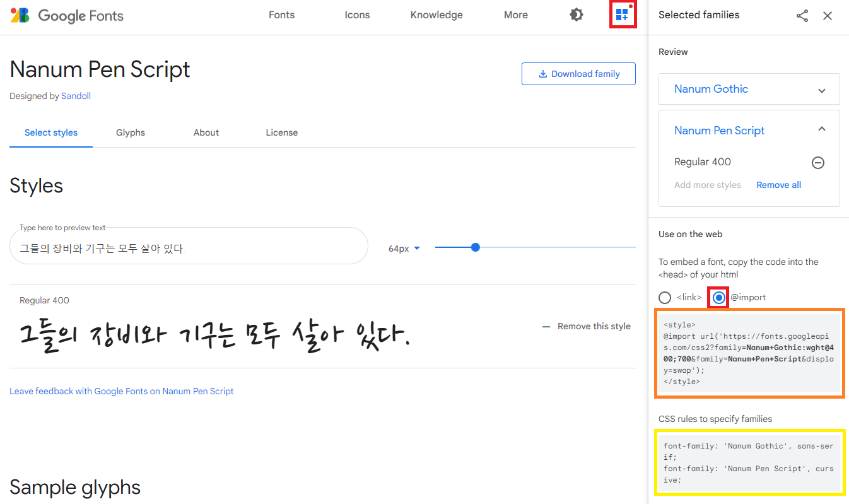Viewport: 849px width, 504px height.
Task: Click the Nanum Pen Script page title
Action: [100, 69]
